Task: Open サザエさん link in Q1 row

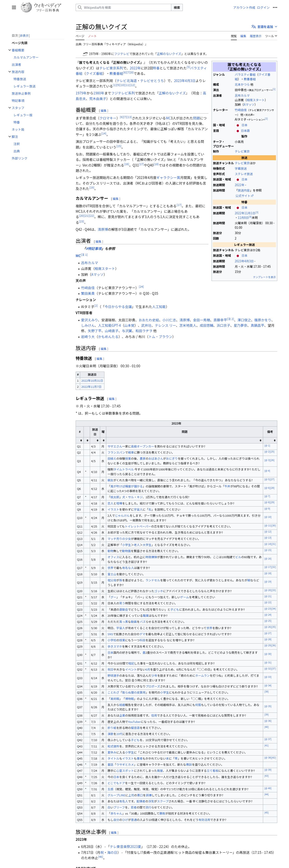Action: tap(115, 446)
